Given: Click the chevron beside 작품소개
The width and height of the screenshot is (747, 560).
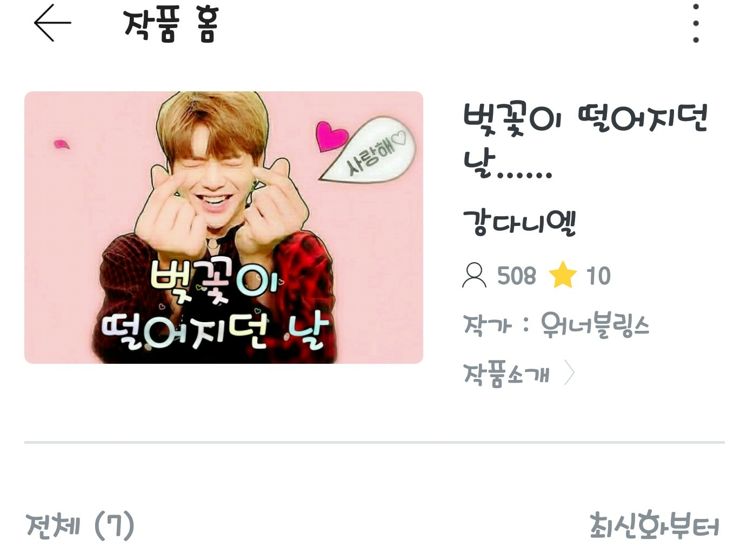Looking at the screenshot, I should coord(569,374).
